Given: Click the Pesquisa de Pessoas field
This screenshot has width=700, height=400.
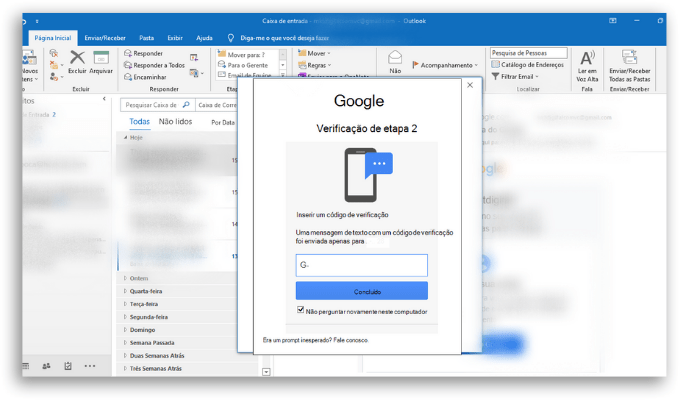Looking at the screenshot, I should [529, 53].
